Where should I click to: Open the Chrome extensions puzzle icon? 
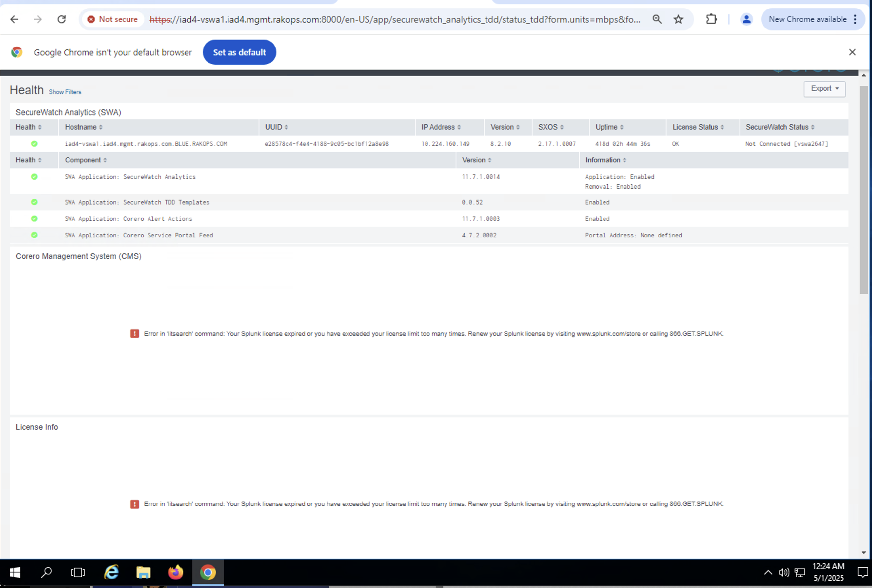[711, 19]
